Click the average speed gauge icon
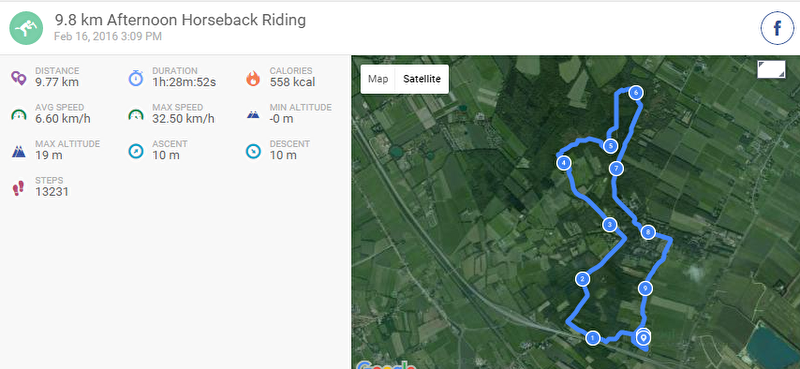800x369 pixels. coord(18,115)
